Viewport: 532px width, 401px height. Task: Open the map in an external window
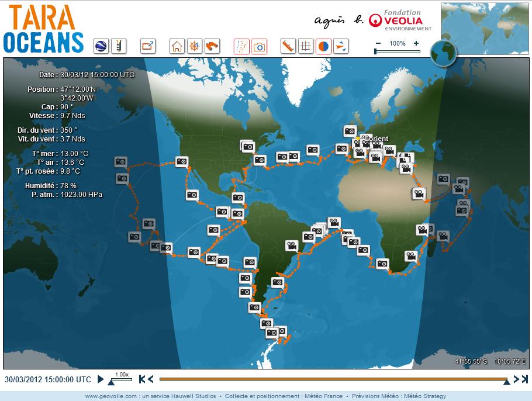148,46
